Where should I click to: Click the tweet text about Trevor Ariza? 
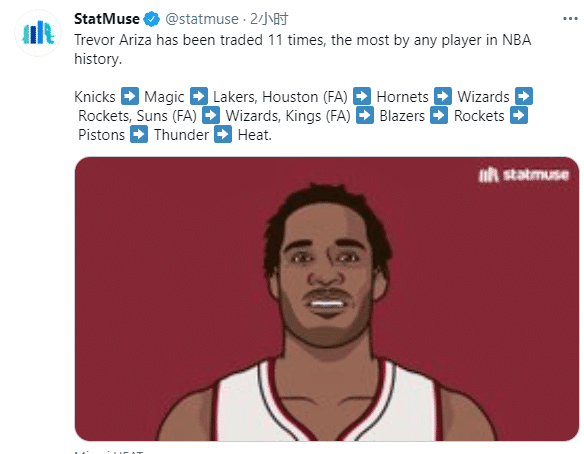click(303, 50)
